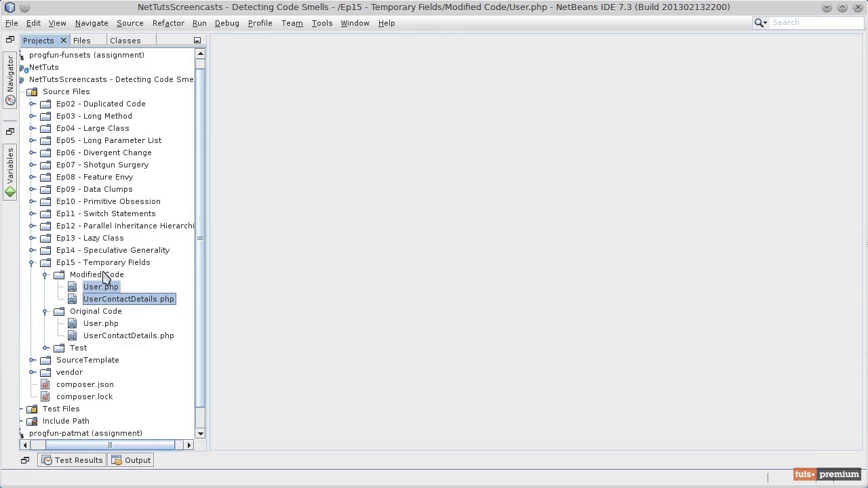868x488 pixels.
Task: Click the NetBeans cube title bar icon
Action: tap(9, 7)
